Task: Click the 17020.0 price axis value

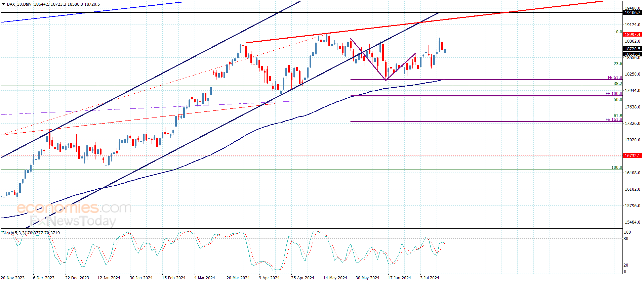Action: point(632,140)
